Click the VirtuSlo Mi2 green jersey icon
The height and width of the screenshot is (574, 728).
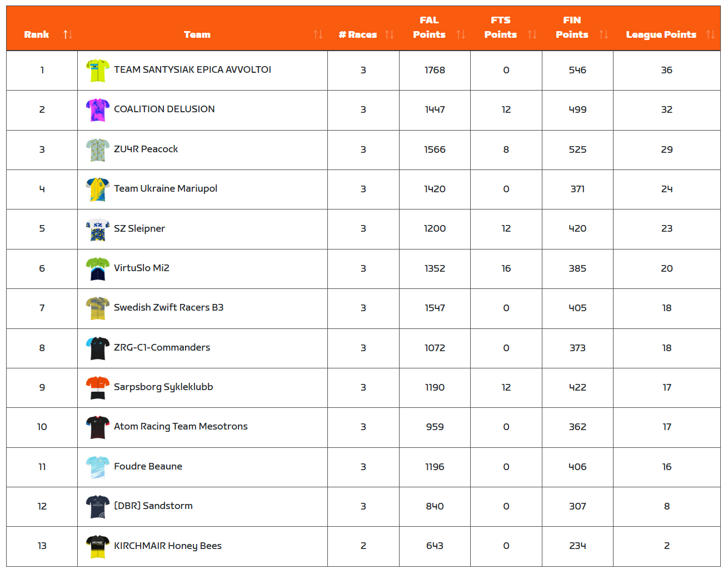pyautogui.click(x=98, y=269)
